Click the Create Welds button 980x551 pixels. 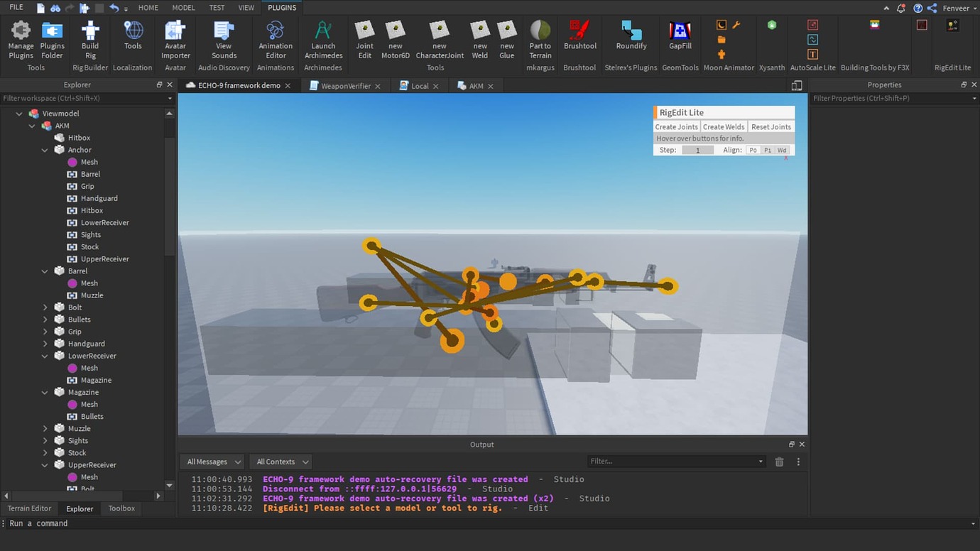(724, 127)
